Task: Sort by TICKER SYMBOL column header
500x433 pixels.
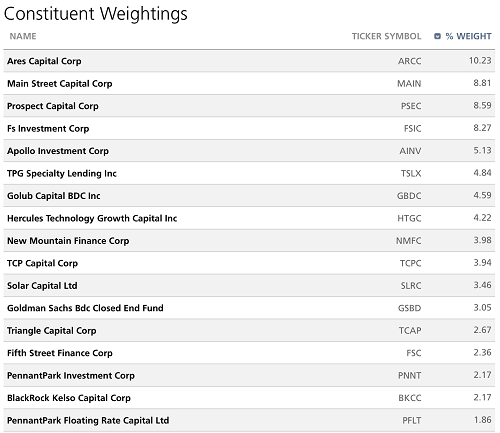Action: (x=386, y=36)
